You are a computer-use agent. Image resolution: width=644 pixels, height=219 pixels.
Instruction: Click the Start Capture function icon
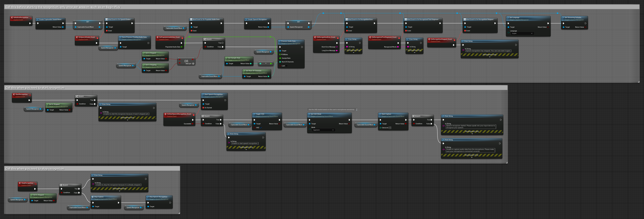380,114
